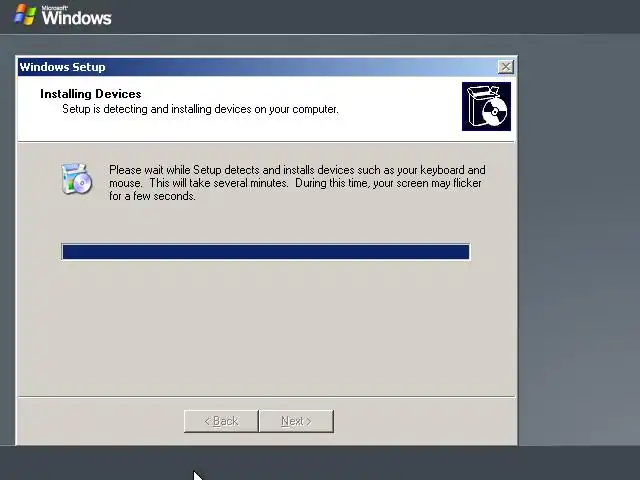Image resolution: width=640 pixels, height=480 pixels.
Task: Click the device installation progress bar
Action: pos(265,251)
